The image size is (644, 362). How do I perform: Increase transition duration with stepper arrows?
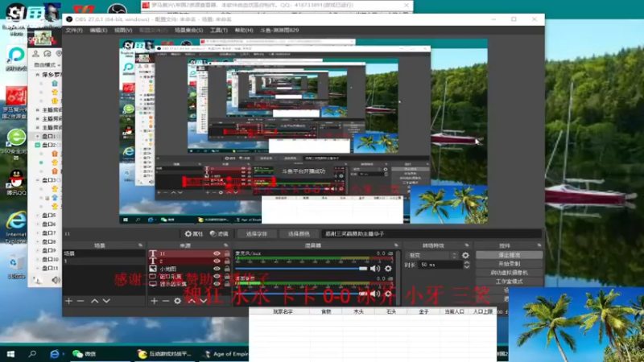(x=467, y=263)
